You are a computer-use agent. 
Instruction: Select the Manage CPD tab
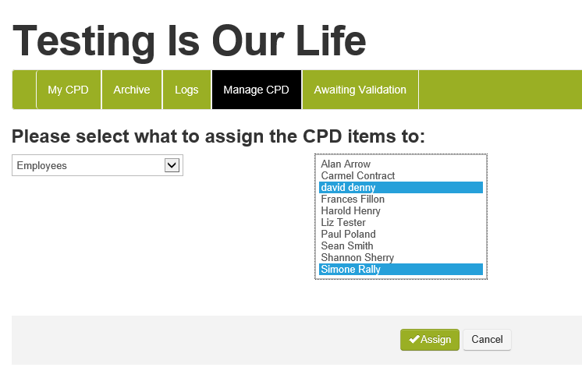[x=256, y=90]
